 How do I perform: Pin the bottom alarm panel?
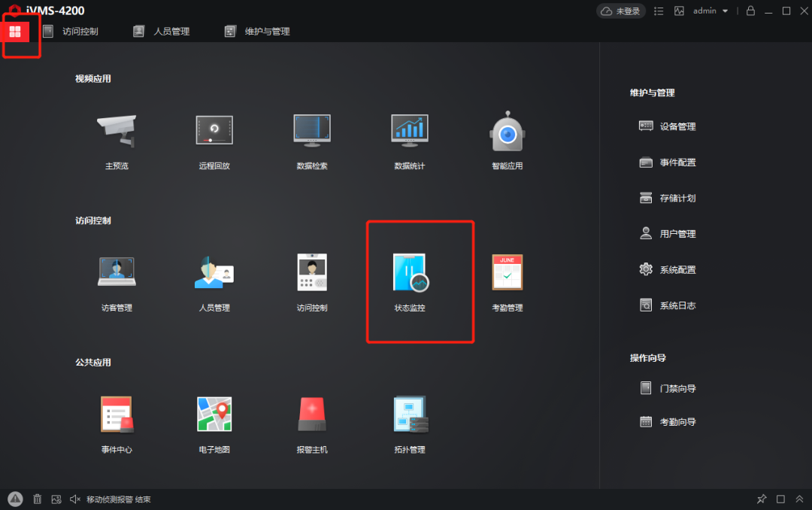click(x=762, y=499)
